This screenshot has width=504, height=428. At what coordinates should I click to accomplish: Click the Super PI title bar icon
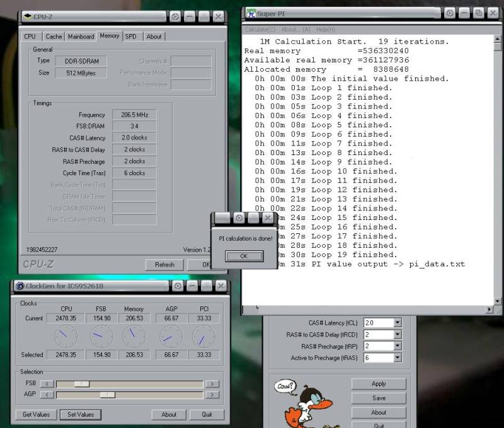click(x=251, y=13)
